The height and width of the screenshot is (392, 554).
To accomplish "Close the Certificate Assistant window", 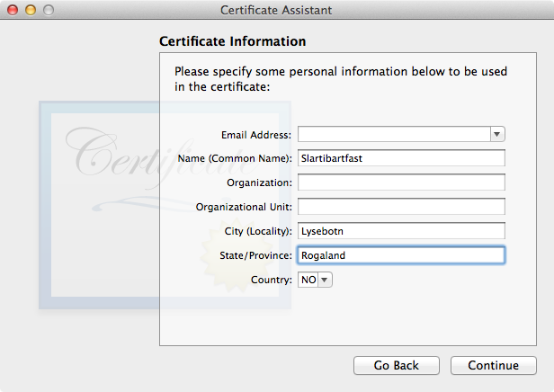I will (13, 10).
